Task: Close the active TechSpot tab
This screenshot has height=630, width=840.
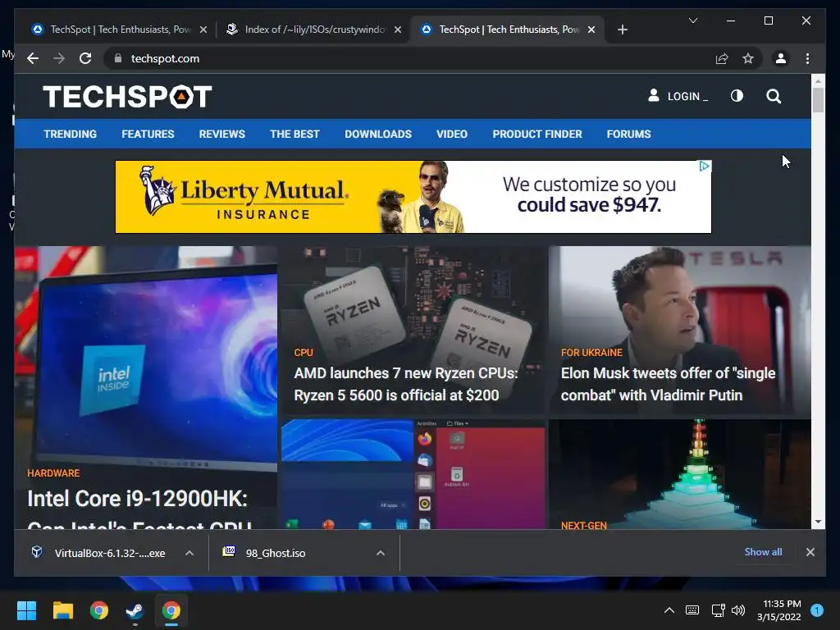Action: point(591,30)
